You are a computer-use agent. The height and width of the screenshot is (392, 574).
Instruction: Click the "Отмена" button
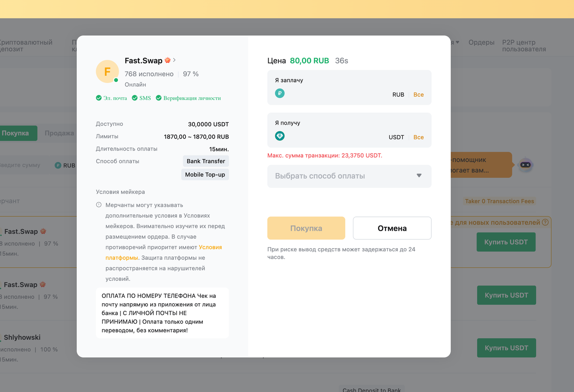tap(391, 228)
